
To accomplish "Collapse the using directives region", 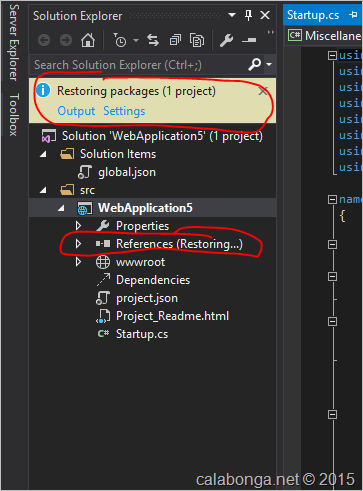I will pos(332,55).
